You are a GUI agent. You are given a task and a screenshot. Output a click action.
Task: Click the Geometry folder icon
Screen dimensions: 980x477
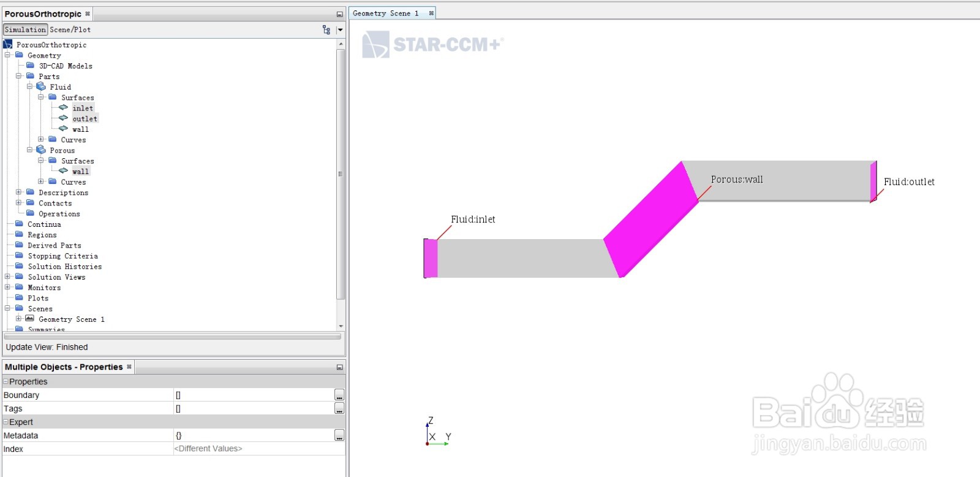tap(19, 55)
